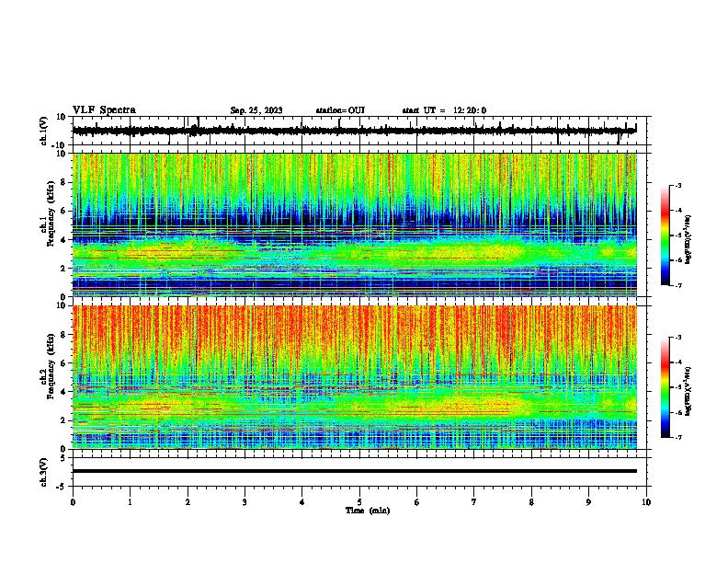The image size is (728, 563).
Task: Click the "8" kHz tick on ch.1 frequency axis
Action: (63, 182)
